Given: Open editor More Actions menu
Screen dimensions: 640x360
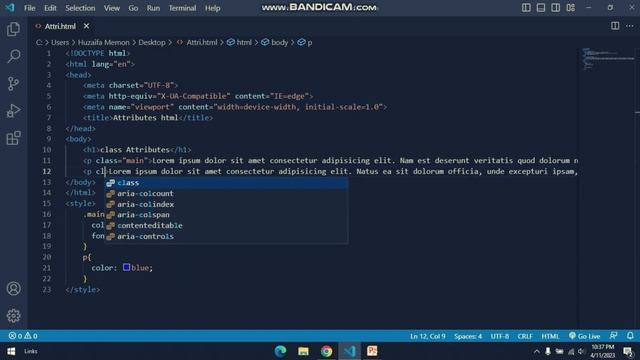Looking at the screenshot, I should [630, 26].
